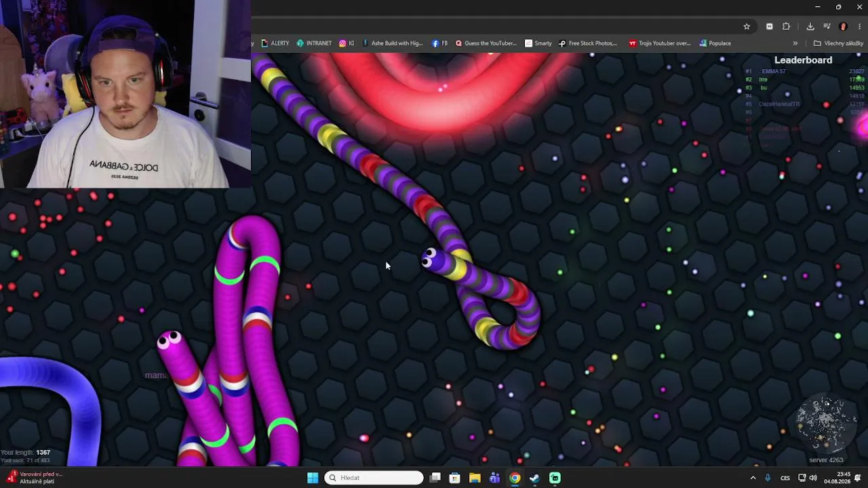This screenshot has height=488, width=868.
Task: Click the Leaderboard heading in the game
Action: click(x=803, y=60)
